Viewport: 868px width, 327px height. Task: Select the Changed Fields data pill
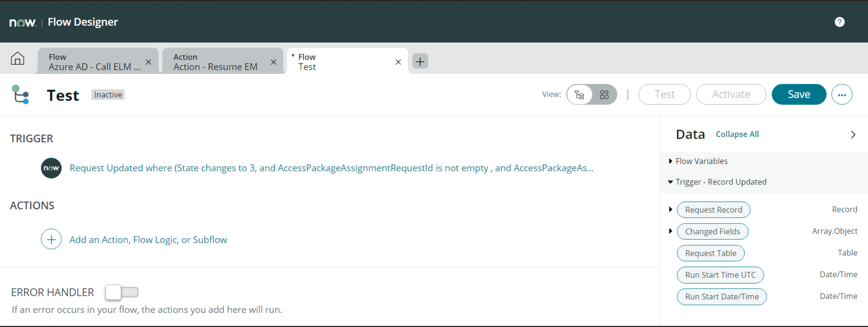[712, 232]
